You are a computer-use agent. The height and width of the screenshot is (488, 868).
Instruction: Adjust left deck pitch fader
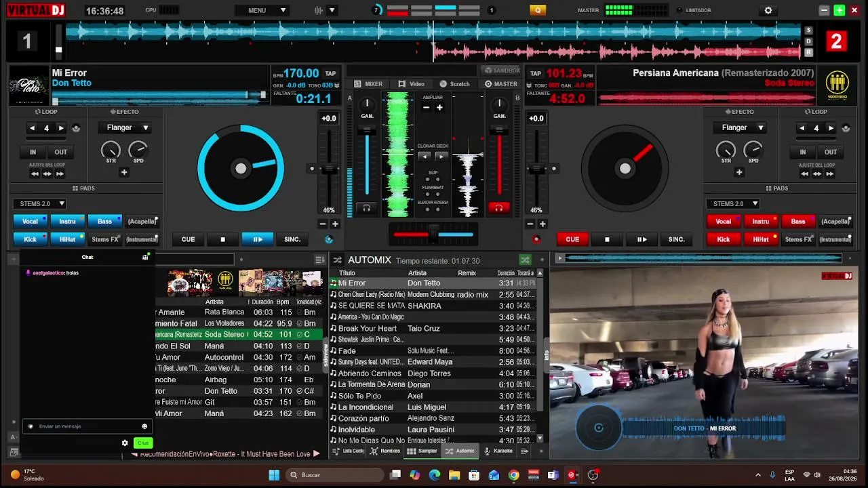[x=329, y=169]
